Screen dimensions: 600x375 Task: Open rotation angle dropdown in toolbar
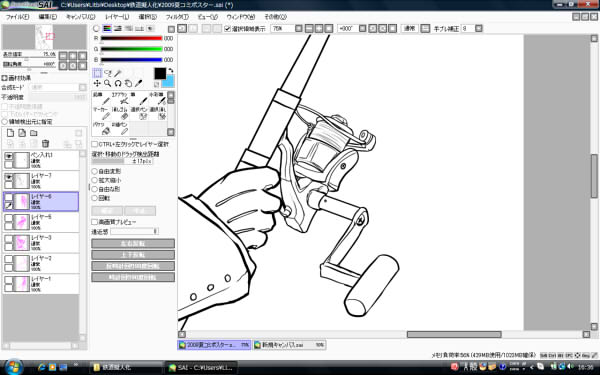[x=362, y=28]
